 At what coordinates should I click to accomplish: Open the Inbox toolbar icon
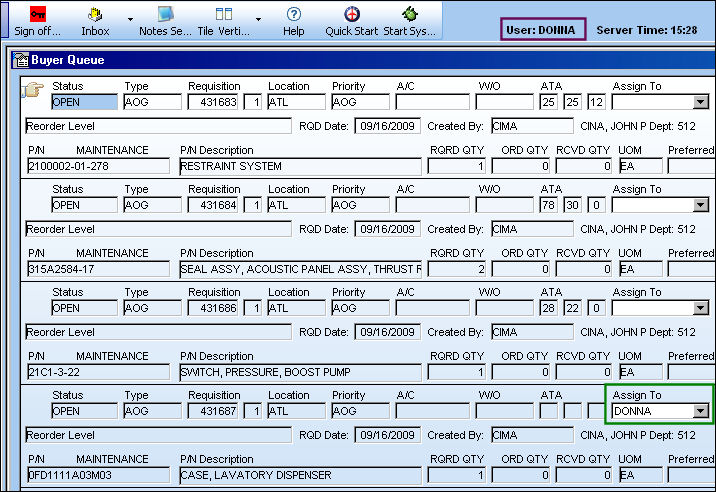tap(95, 15)
